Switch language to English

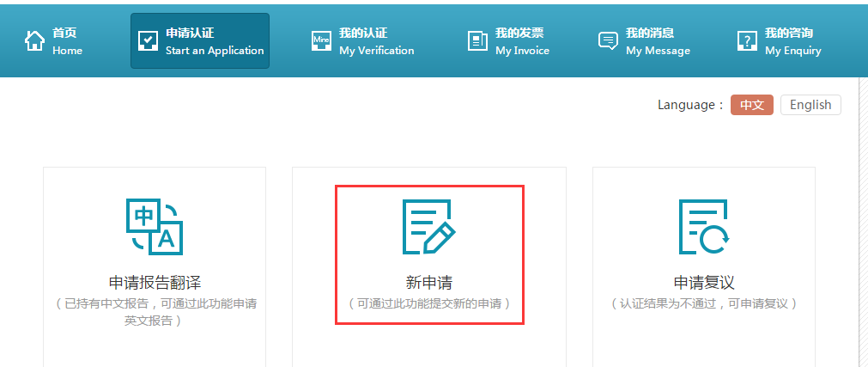(810, 105)
